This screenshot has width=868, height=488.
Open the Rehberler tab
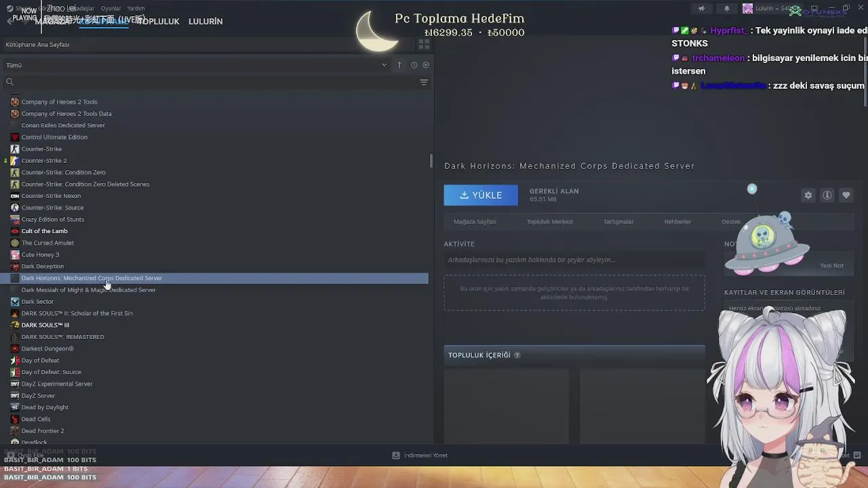(x=677, y=222)
